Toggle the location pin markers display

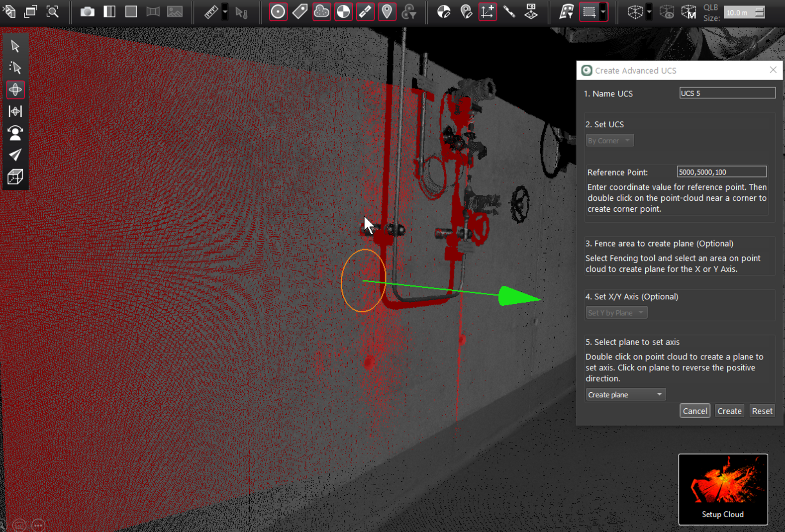click(387, 11)
